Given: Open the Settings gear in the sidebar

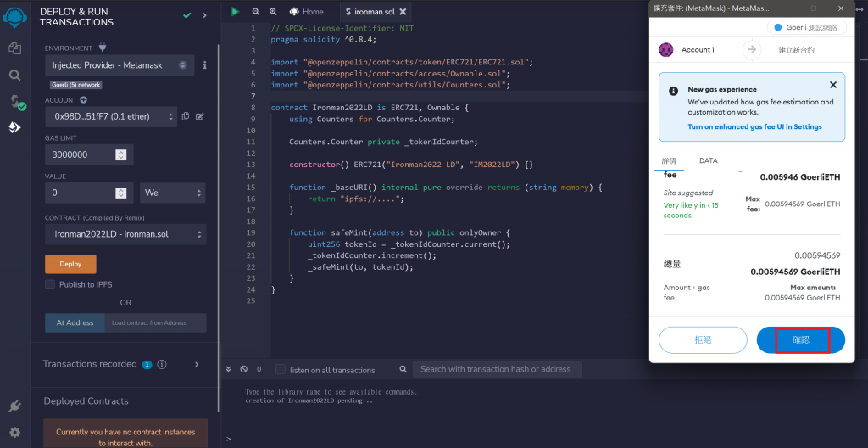Looking at the screenshot, I should coord(15,432).
